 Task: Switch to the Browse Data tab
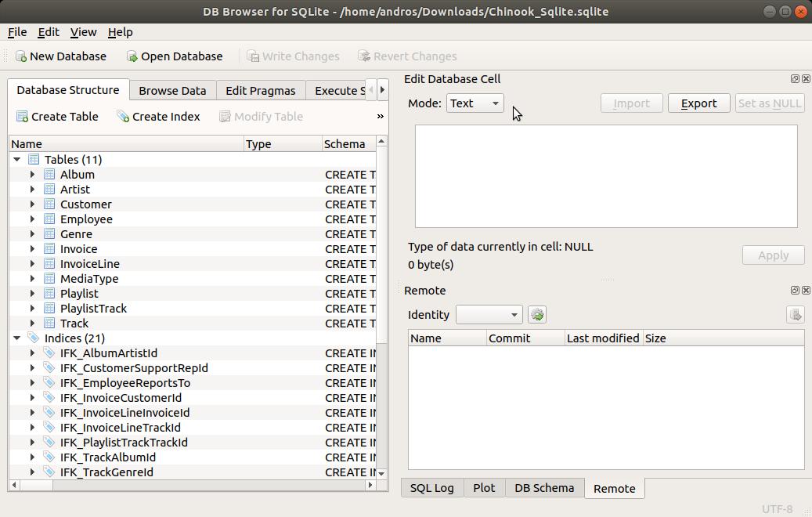coord(172,90)
